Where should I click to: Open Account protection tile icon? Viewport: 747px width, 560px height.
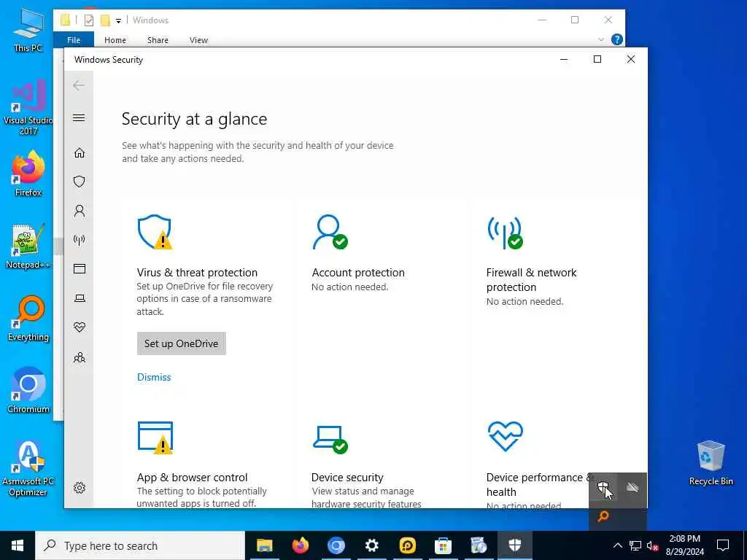[x=330, y=232]
